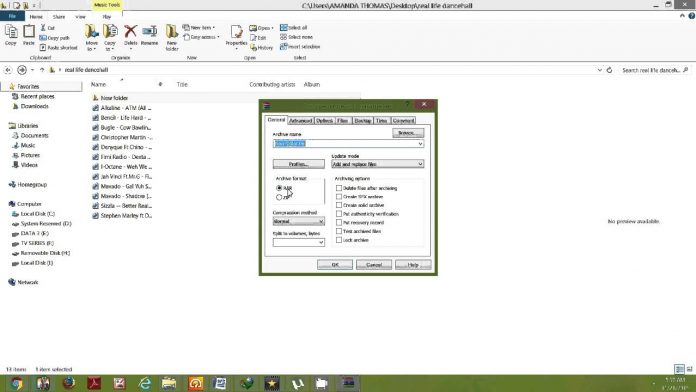Open the View ribbon tab

point(80,17)
